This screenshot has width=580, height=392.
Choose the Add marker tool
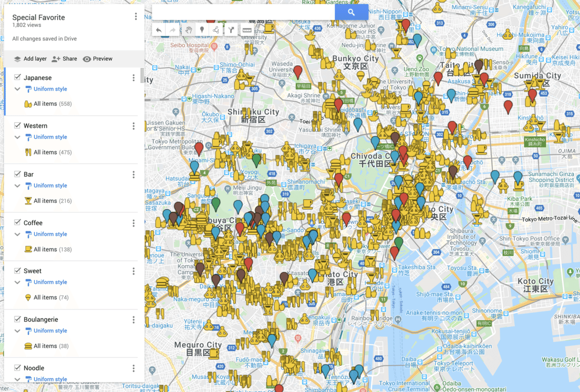point(202,30)
